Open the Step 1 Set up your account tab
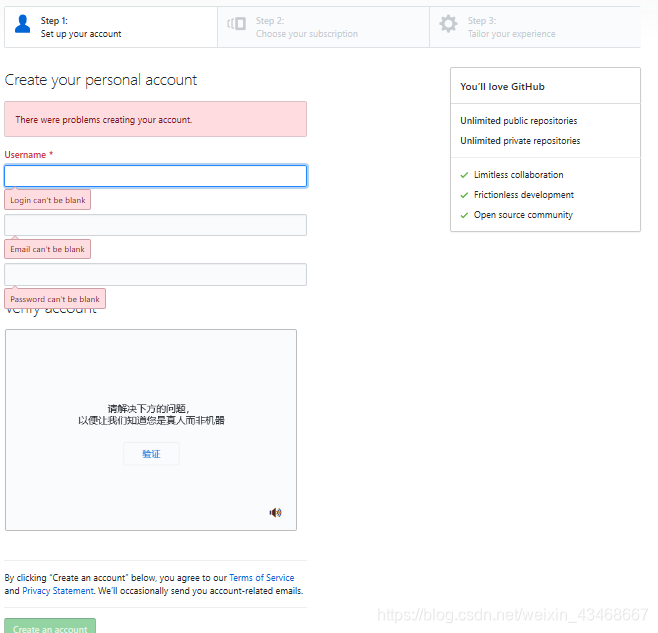 coord(111,27)
